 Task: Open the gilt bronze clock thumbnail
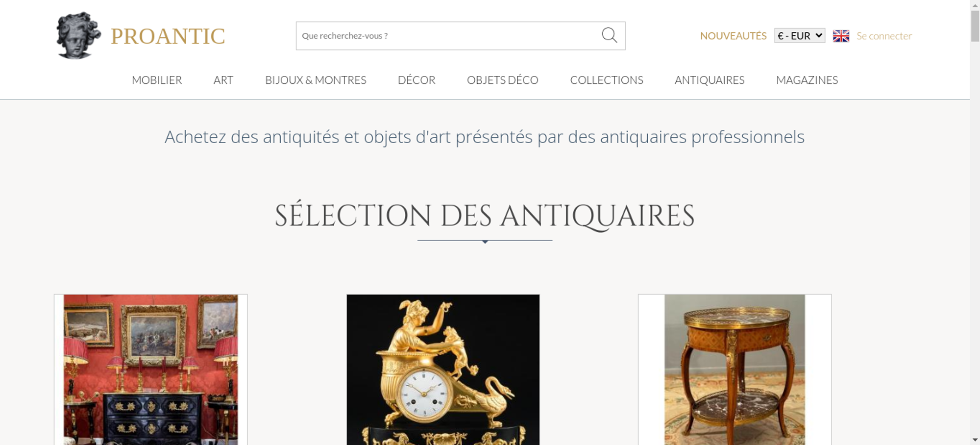[x=443, y=370]
